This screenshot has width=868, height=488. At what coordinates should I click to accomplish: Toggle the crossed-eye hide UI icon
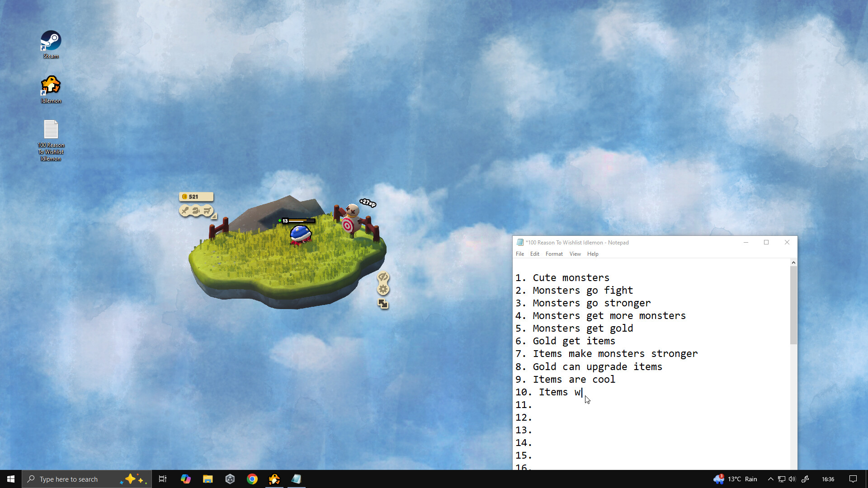(x=383, y=277)
